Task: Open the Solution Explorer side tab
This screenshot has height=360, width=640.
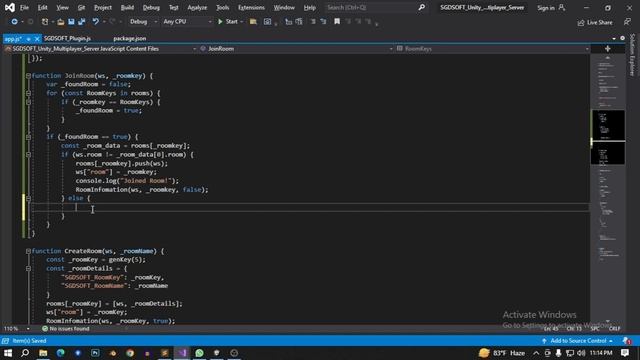Action: [632, 55]
